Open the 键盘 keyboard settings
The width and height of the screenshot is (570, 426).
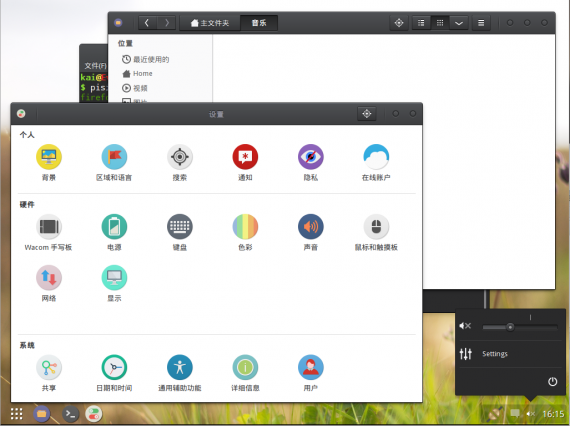coord(180,233)
